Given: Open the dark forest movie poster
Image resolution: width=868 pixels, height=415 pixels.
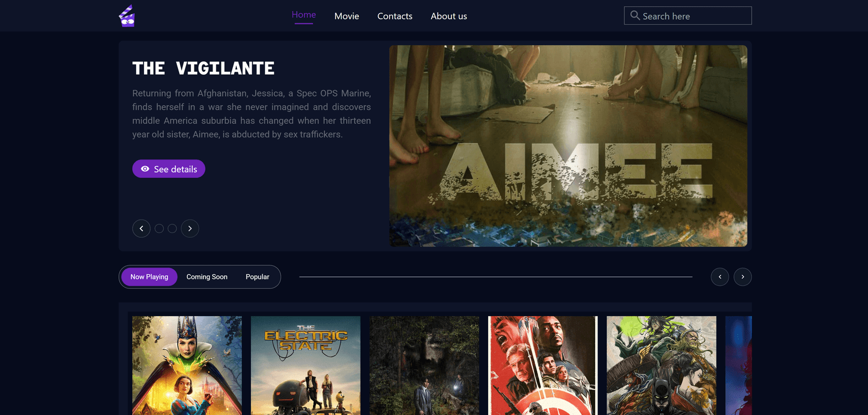Looking at the screenshot, I should (x=424, y=365).
